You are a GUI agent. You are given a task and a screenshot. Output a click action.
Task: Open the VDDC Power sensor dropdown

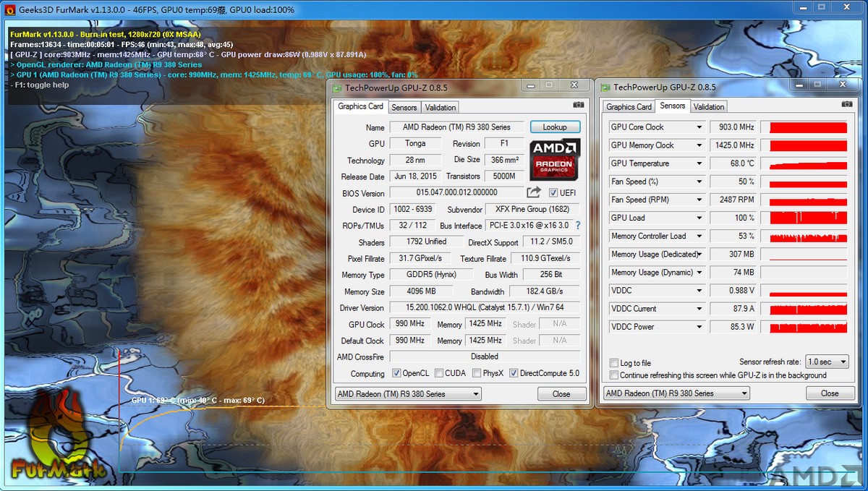[699, 327]
